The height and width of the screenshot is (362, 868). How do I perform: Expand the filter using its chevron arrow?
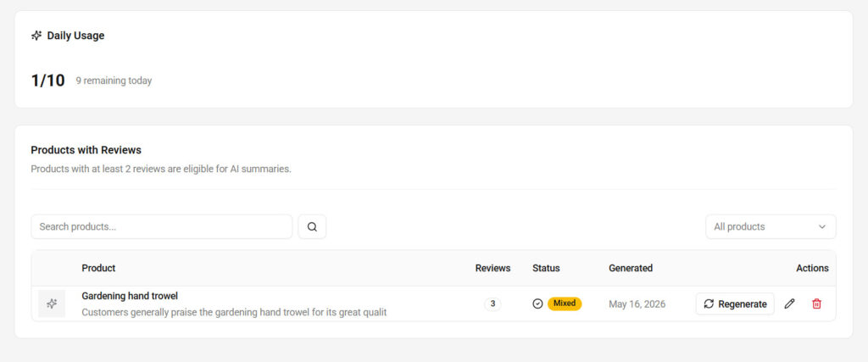[x=822, y=227]
